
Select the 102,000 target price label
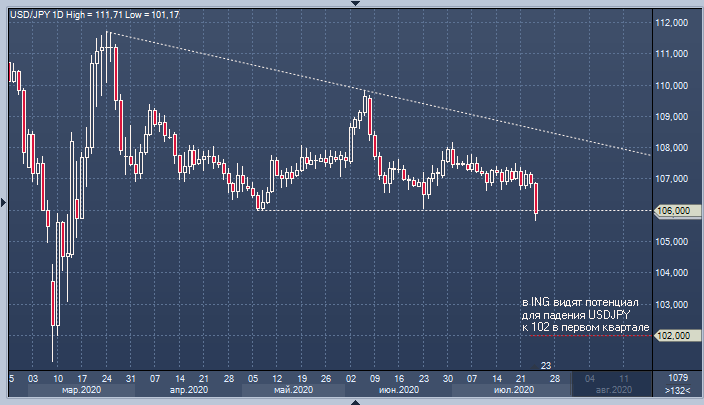674,336
